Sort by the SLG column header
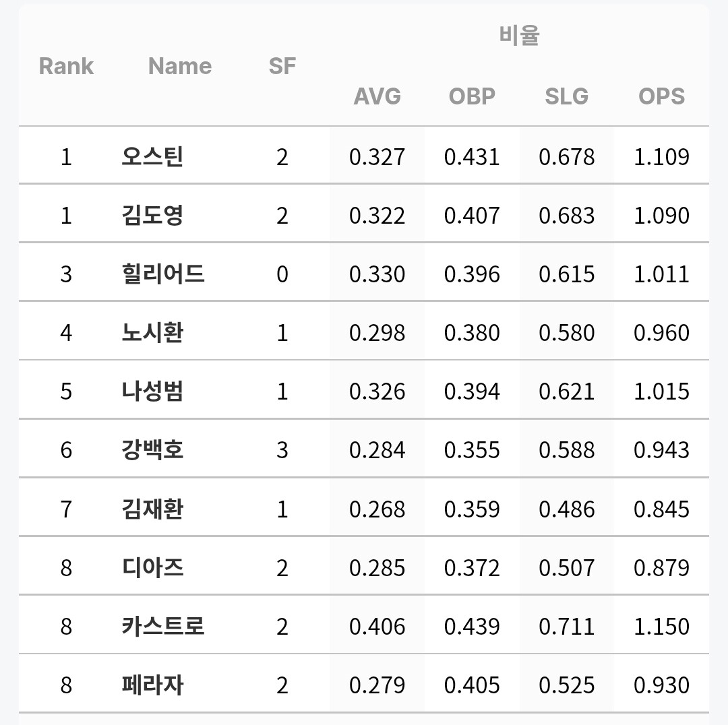Screen dimensions: 728x725 [566, 96]
